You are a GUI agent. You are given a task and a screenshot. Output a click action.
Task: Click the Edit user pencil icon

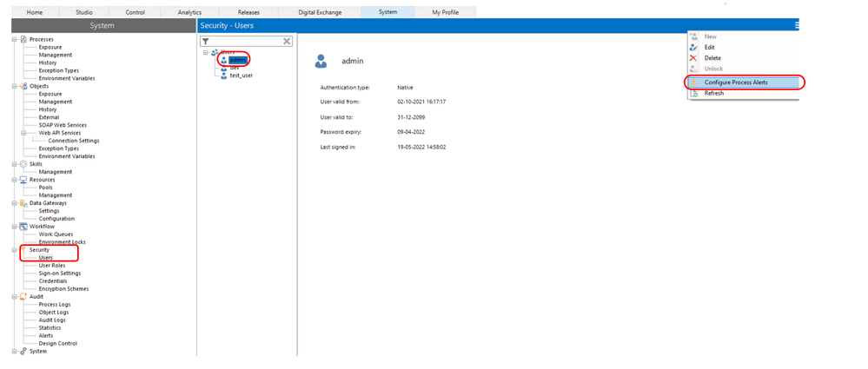[x=693, y=47]
